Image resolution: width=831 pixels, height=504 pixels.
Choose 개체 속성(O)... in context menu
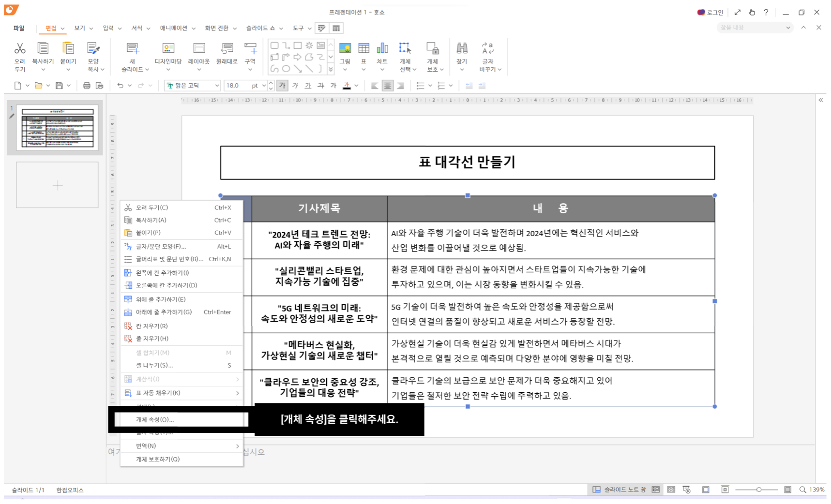click(x=181, y=419)
